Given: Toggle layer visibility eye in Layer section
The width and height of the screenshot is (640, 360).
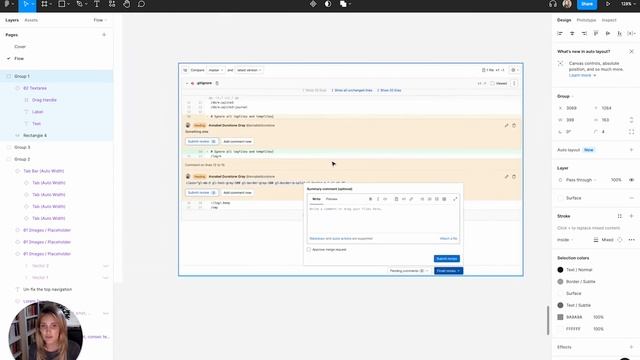Looking at the screenshot, I should click(631, 180).
